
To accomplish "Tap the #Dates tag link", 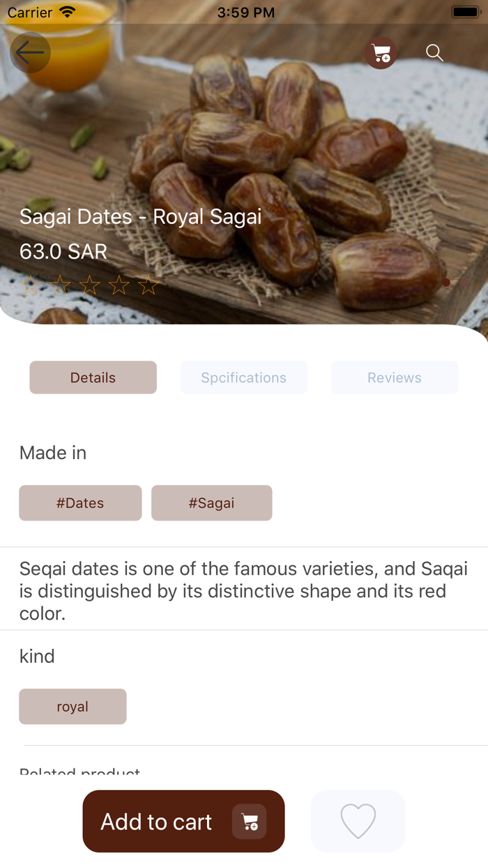I will pyautogui.click(x=80, y=502).
